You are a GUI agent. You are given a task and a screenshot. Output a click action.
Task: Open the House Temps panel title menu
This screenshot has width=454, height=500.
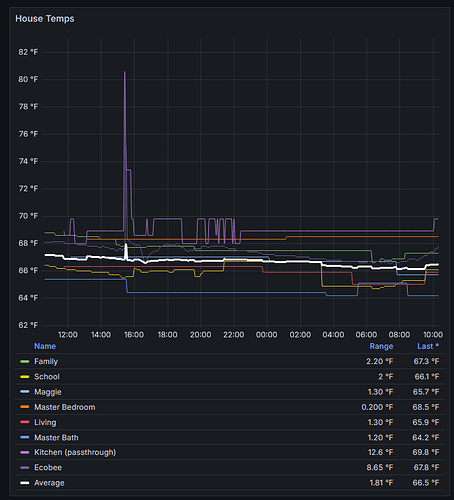pos(45,19)
